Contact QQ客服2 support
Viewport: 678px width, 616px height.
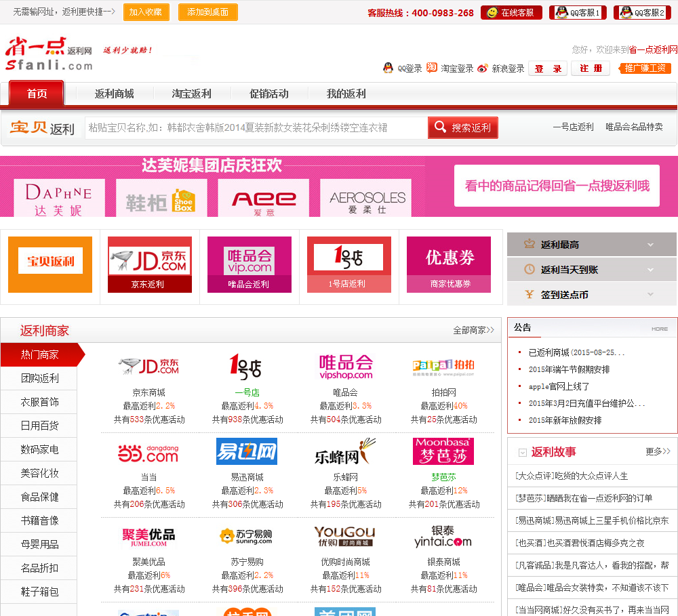click(x=642, y=12)
